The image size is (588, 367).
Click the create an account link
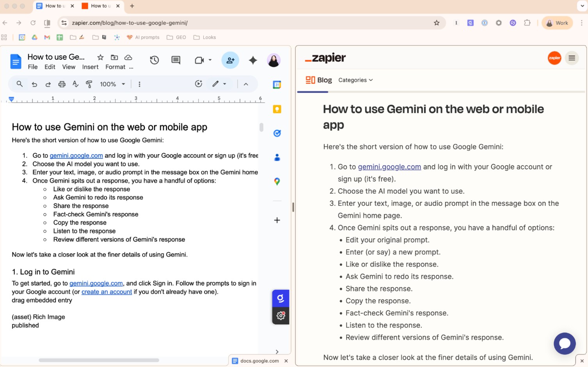[x=106, y=292]
